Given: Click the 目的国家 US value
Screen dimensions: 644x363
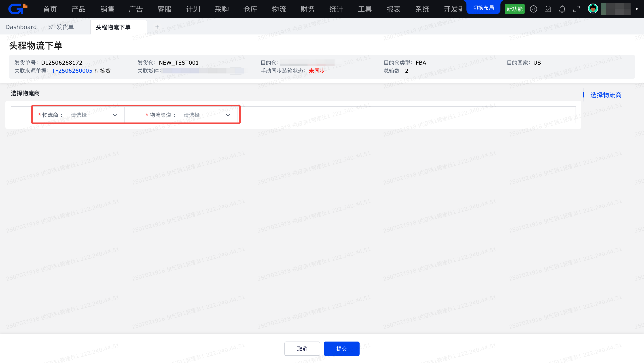Looking at the screenshot, I should pyautogui.click(x=537, y=63).
